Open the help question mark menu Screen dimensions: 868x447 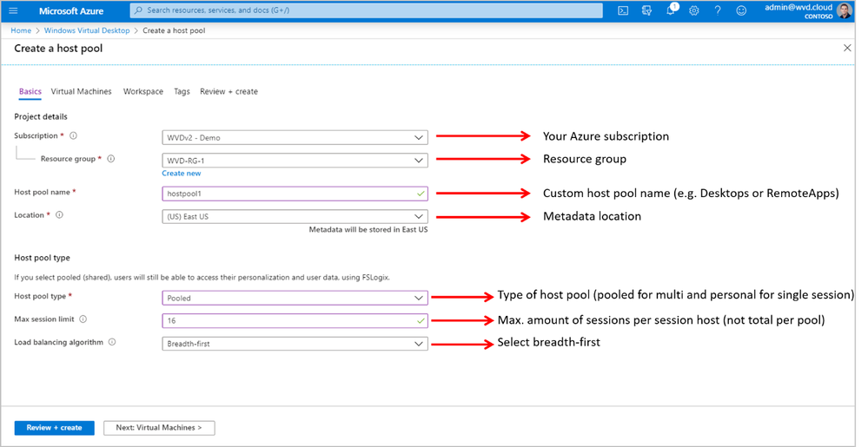pyautogui.click(x=718, y=10)
